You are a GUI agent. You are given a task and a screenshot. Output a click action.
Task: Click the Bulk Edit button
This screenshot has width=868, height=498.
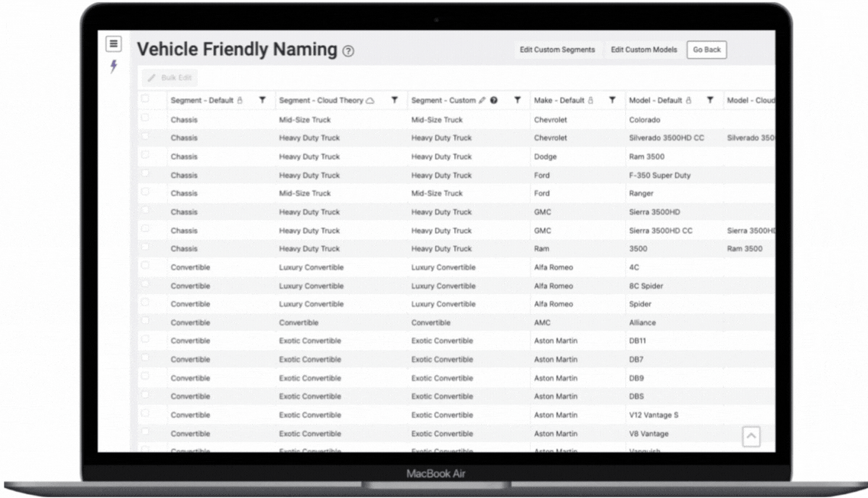(x=170, y=78)
